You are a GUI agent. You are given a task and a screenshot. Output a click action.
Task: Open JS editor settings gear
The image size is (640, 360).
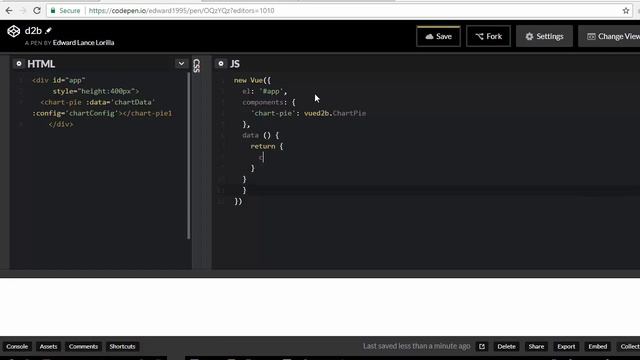(221, 64)
